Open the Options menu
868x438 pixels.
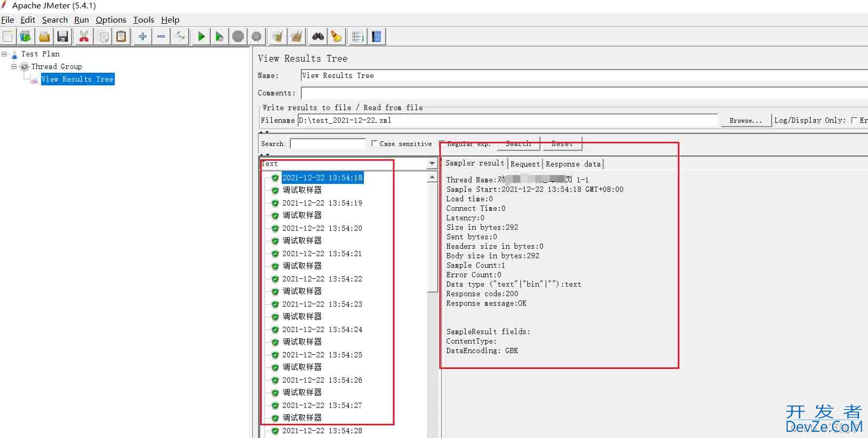111,20
